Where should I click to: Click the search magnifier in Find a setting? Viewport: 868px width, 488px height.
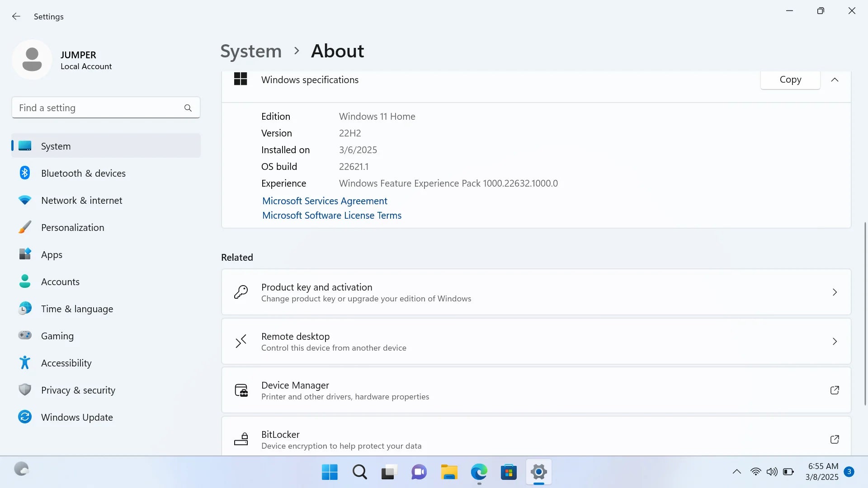188,108
